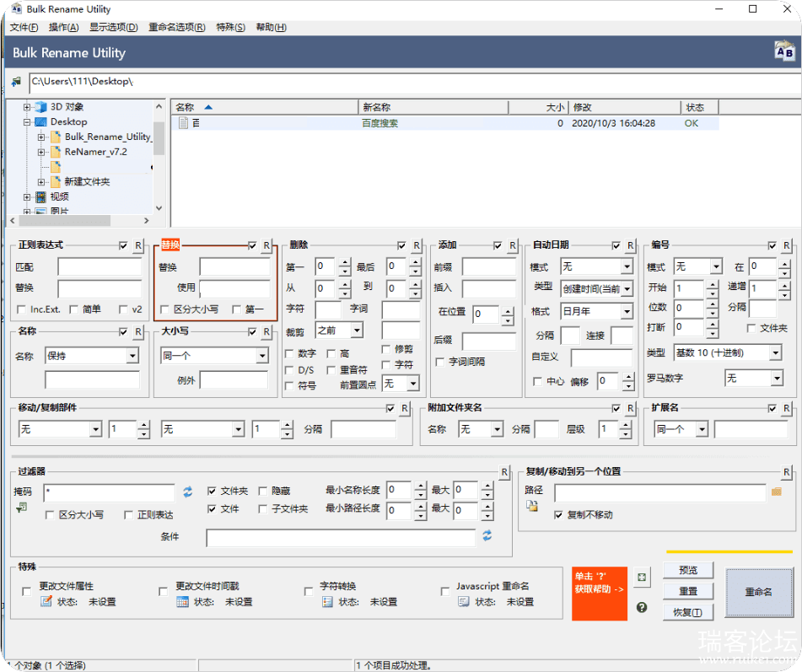Expand the ReNamer_v7.2 folder in the tree
Viewport: 802px width, 672px height.
[41, 152]
